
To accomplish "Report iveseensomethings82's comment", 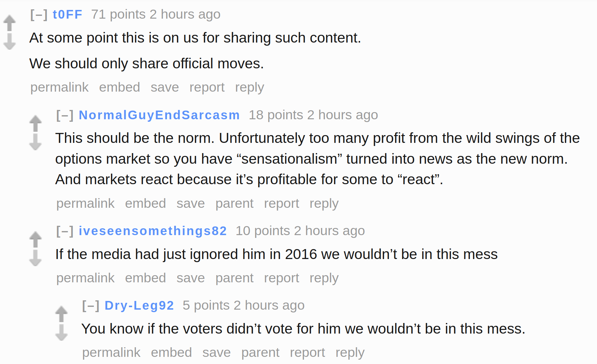I will tap(281, 278).
